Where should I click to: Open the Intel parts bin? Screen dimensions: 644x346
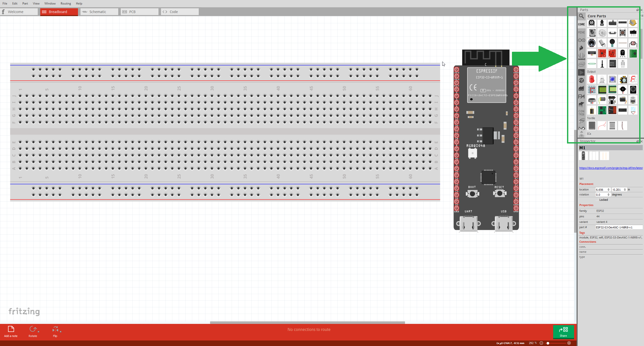581,64
